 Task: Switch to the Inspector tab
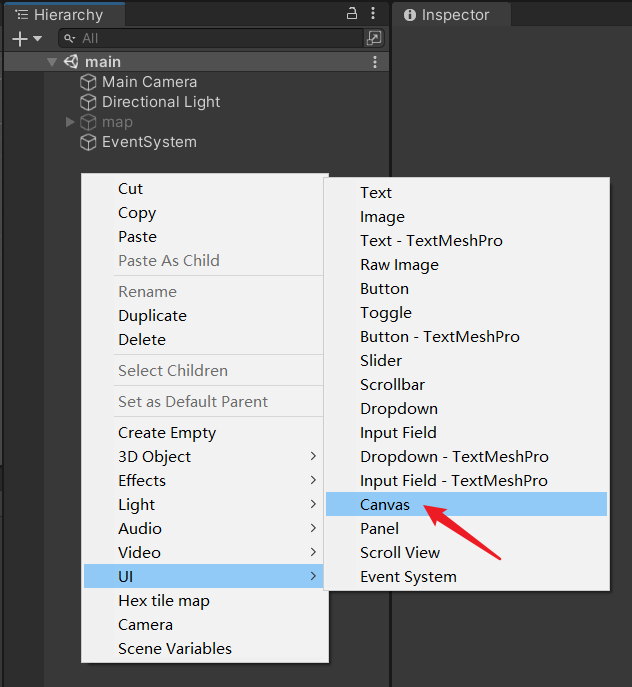pos(451,14)
